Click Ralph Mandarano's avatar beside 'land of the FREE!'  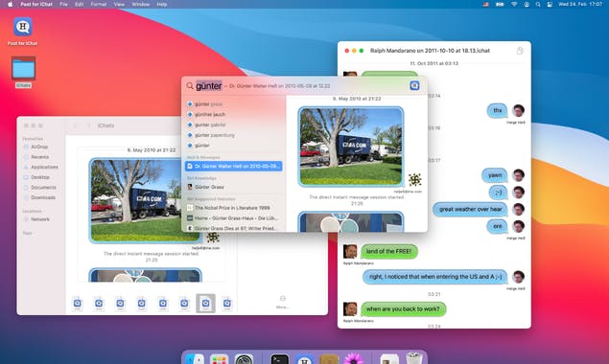[x=350, y=252]
